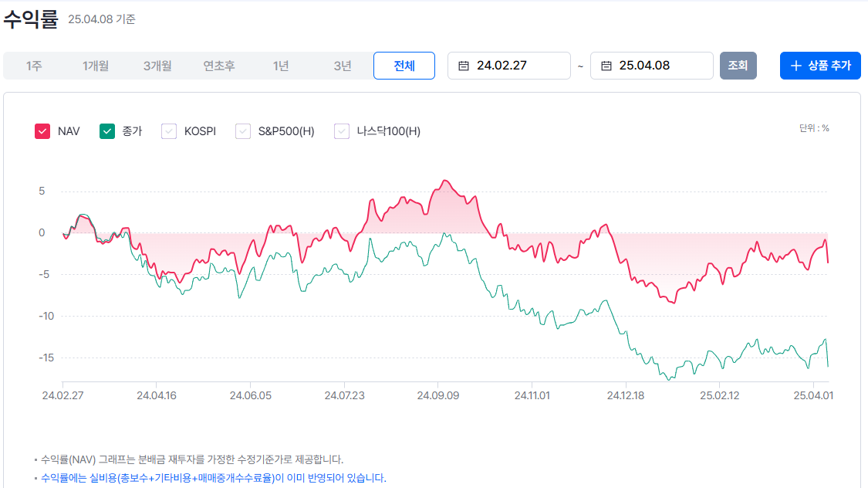
Task: Enable the KOSPI checkbox
Action: coord(168,130)
